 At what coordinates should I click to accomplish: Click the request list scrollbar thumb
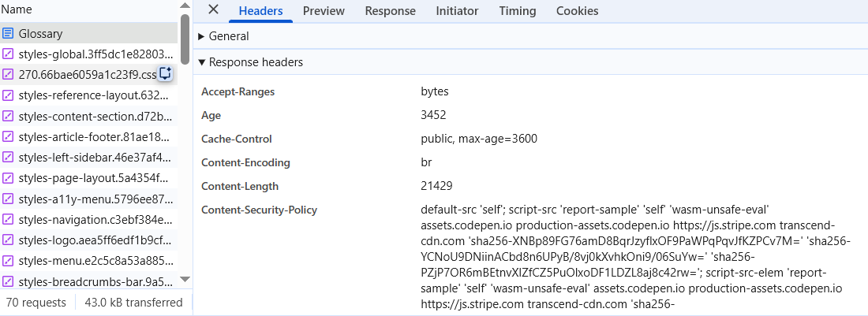(x=185, y=39)
